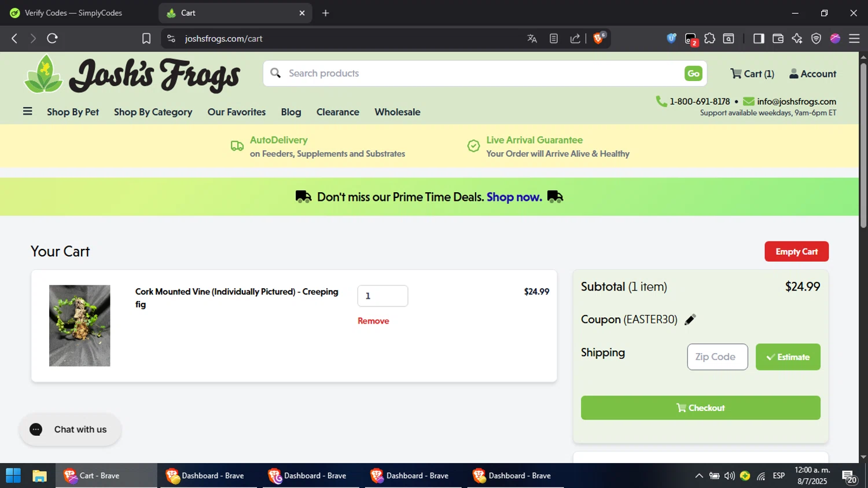Open Cart (1) in the header
The width and height of the screenshot is (868, 488).
click(752, 74)
